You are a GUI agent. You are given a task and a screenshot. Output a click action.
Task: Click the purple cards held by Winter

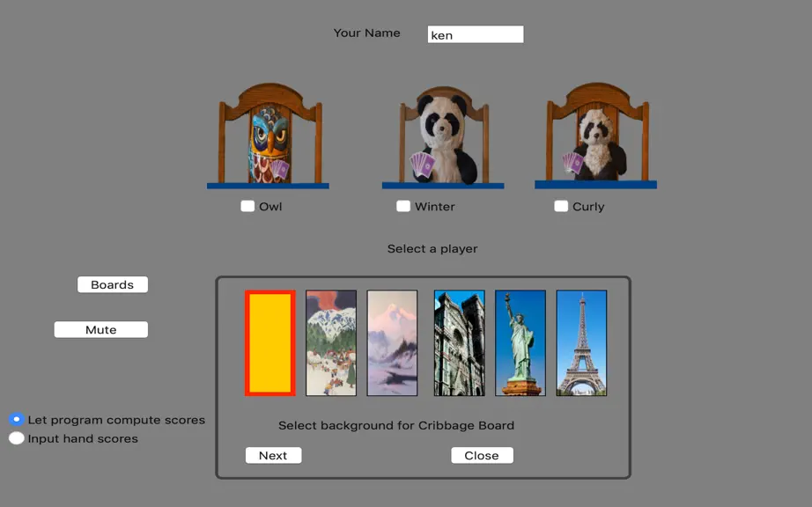pos(423,165)
